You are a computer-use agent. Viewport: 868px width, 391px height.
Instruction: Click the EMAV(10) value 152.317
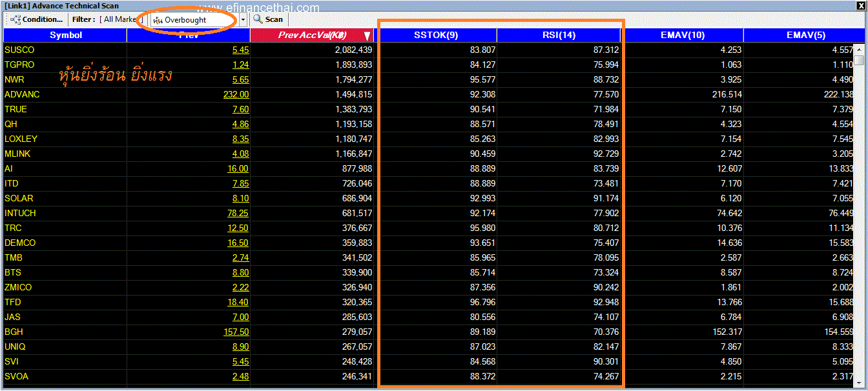tap(727, 332)
